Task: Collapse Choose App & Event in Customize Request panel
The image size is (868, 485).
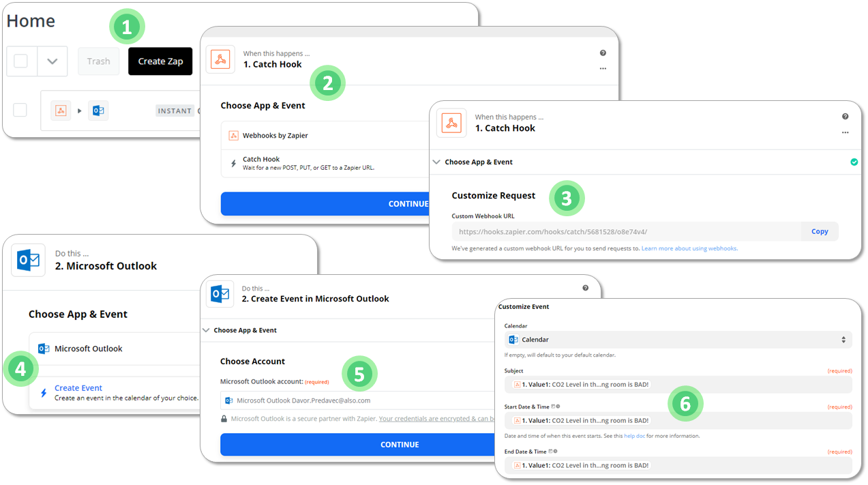Action: pyautogui.click(x=436, y=162)
